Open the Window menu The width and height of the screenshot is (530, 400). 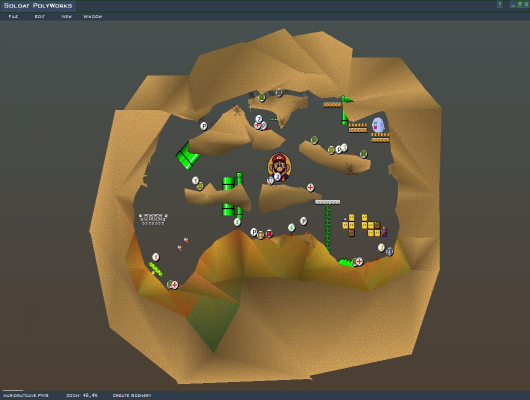click(92, 17)
